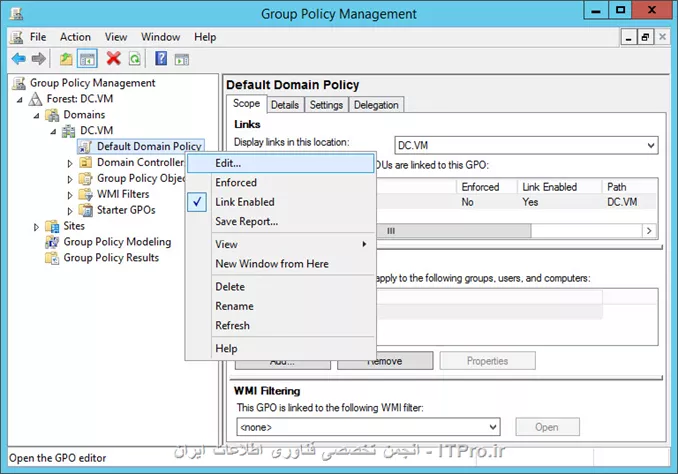Click the Forest: DC.VM triangle icon
Image resolution: width=678 pixels, height=474 pixels.
(x=35, y=99)
